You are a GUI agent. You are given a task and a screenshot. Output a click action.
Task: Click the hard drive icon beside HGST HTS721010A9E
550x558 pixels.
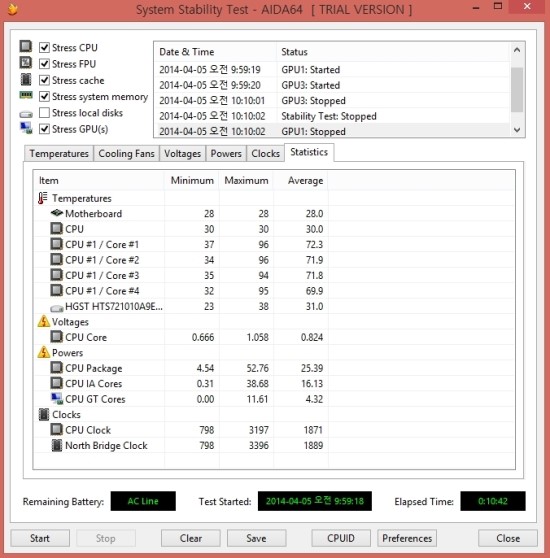[57, 308]
